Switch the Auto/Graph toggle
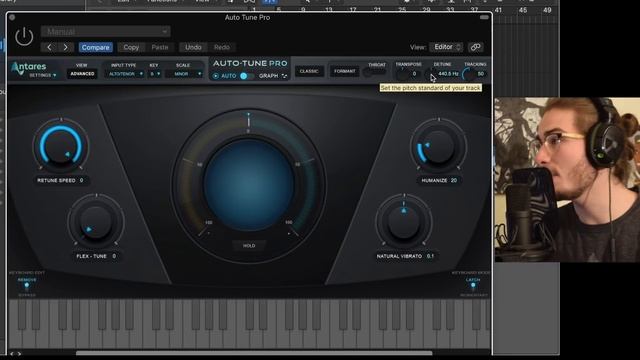Viewport: 640px width, 360px height. coord(246,76)
